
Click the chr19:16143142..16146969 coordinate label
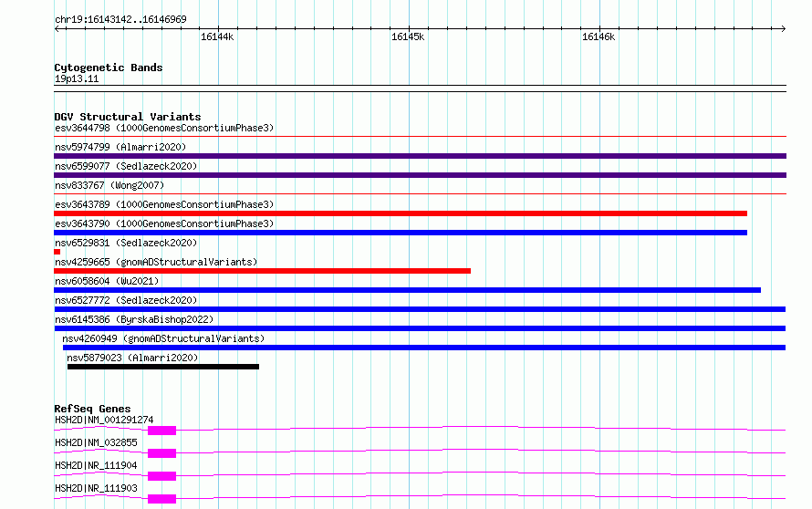[x=120, y=19]
